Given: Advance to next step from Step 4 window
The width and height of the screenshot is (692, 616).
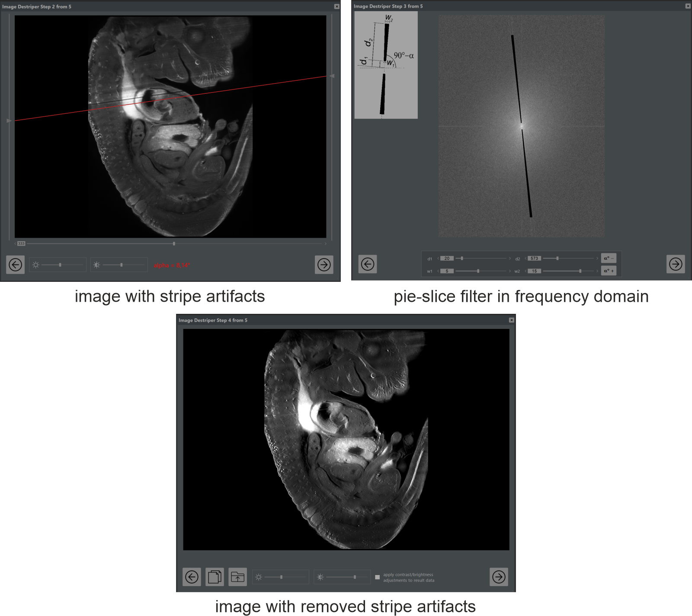Looking at the screenshot, I should [x=499, y=577].
